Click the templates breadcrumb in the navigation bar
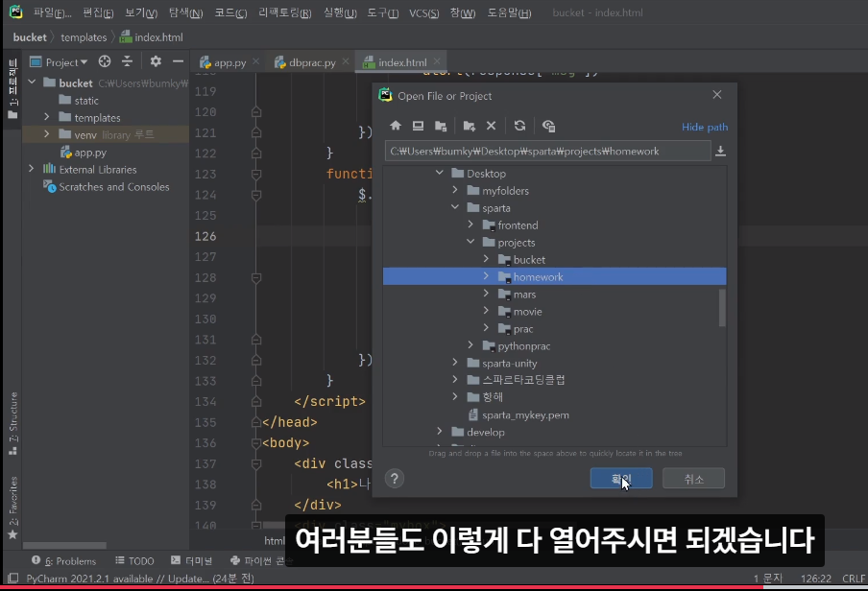 click(x=84, y=37)
